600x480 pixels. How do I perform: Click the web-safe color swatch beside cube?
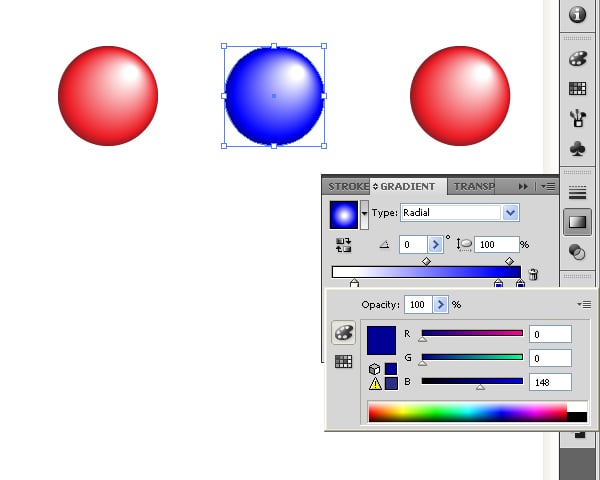click(x=391, y=369)
